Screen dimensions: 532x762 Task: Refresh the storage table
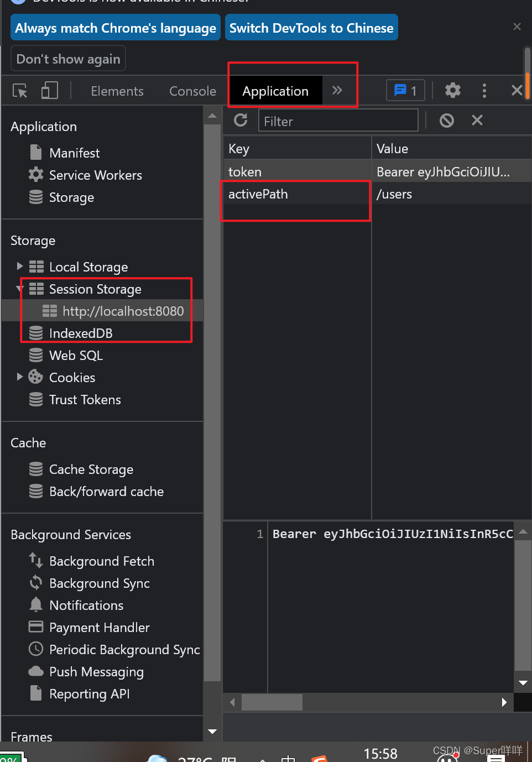[241, 120]
